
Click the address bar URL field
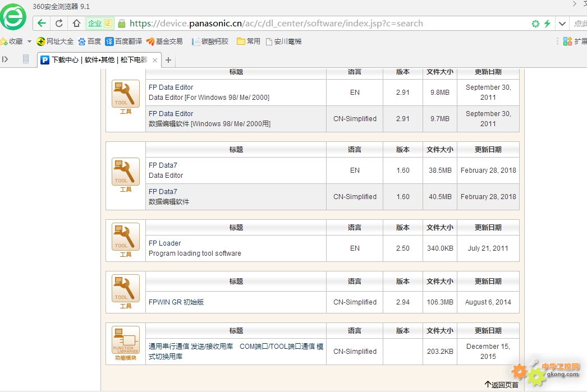[276, 23]
